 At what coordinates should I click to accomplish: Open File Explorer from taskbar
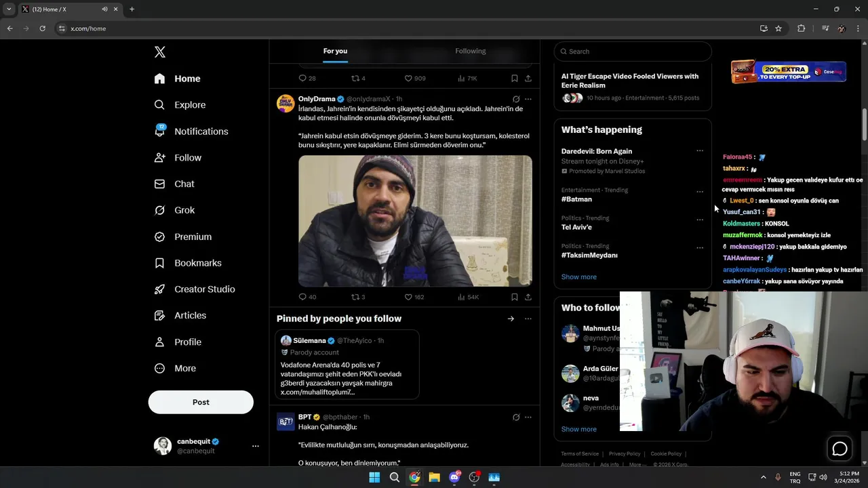(434, 477)
